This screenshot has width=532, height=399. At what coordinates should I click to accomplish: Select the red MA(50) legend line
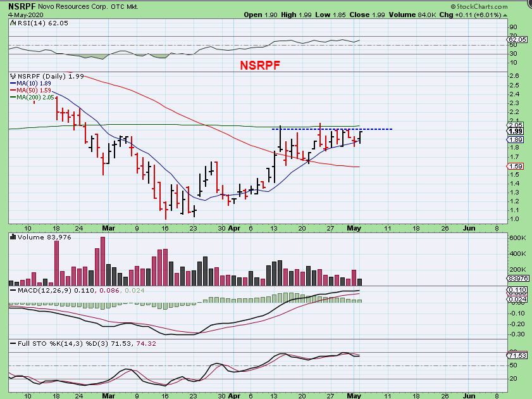click(13, 91)
